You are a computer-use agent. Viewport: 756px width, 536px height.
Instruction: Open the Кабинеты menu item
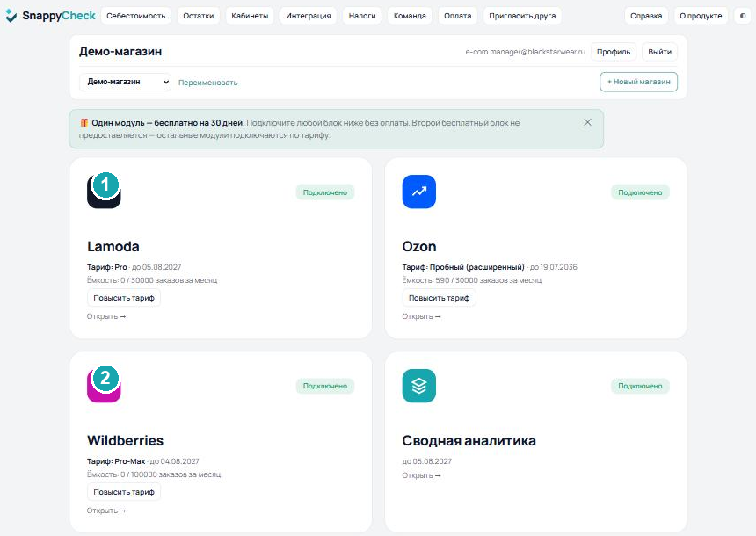coord(250,16)
